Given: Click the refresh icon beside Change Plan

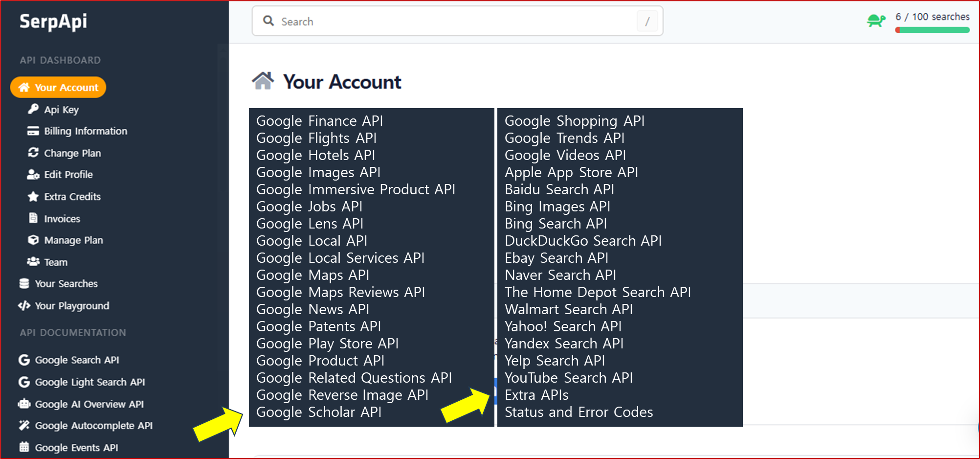Looking at the screenshot, I should click(33, 153).
